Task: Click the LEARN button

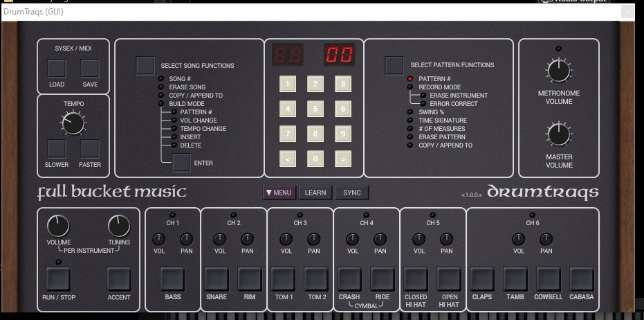Action: point(315,193)
